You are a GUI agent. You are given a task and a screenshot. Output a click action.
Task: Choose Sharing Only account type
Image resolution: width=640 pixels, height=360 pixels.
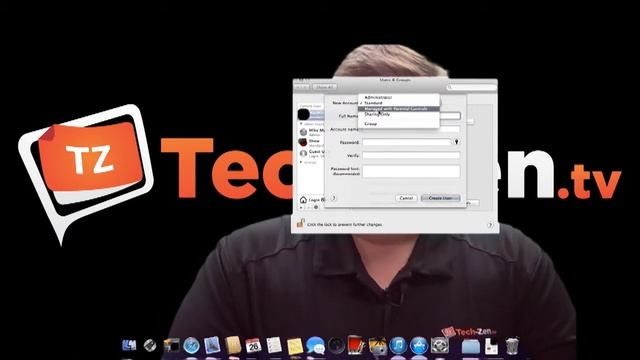(398, 114)
